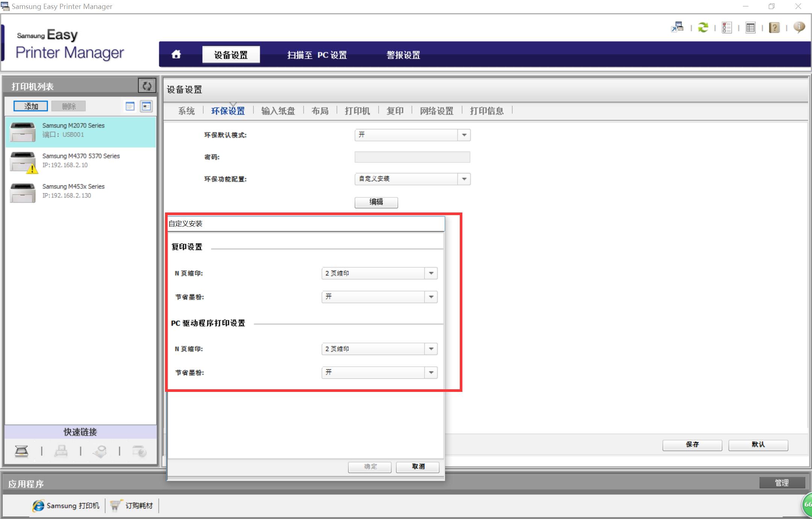Image resolution: width=812 pixels, height=519 pixels.
Task: Refresh the printer list
Action: 147,86
